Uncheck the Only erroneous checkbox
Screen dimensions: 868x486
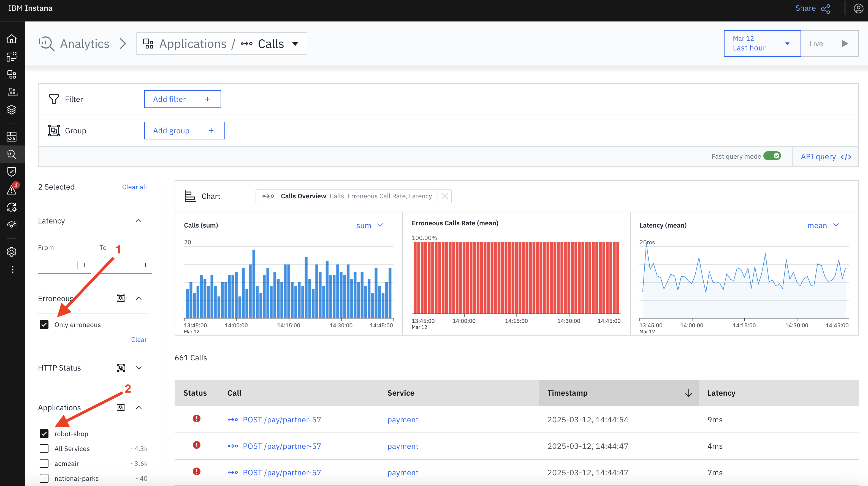[44, 325]
